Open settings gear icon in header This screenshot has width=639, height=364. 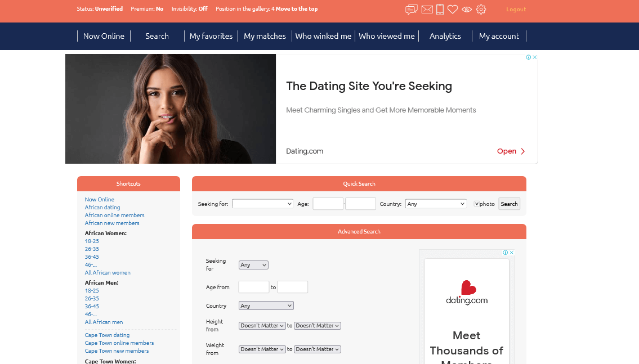(x=481, y=10)
